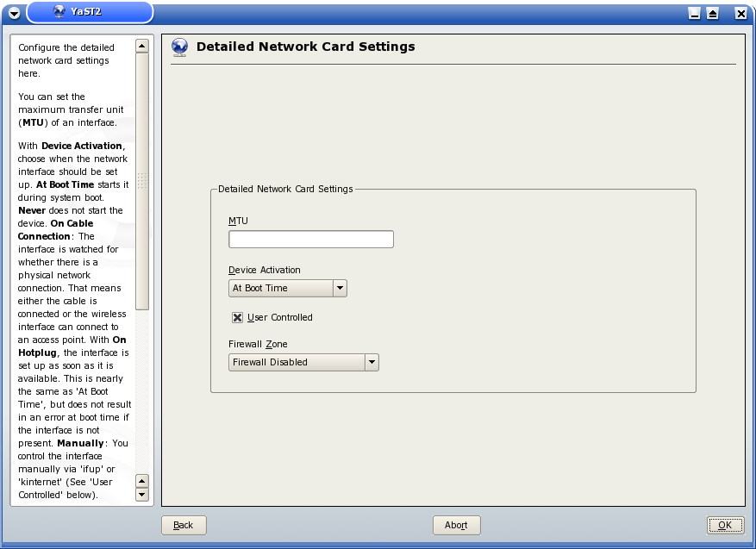
Task: Confirm settings with the OK button
Action: tap(725, 525)
